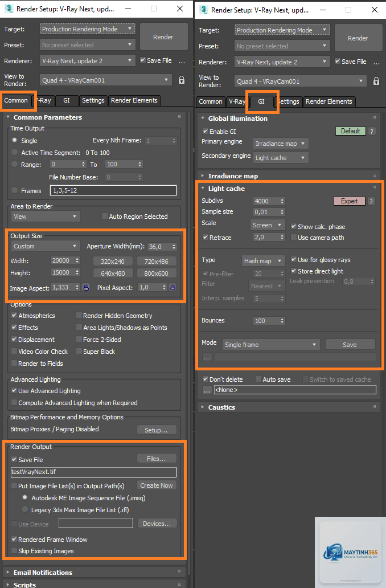This screenshot has height=588, width=386.
Task: Click the Devices... button
Action: coord(157,524)
